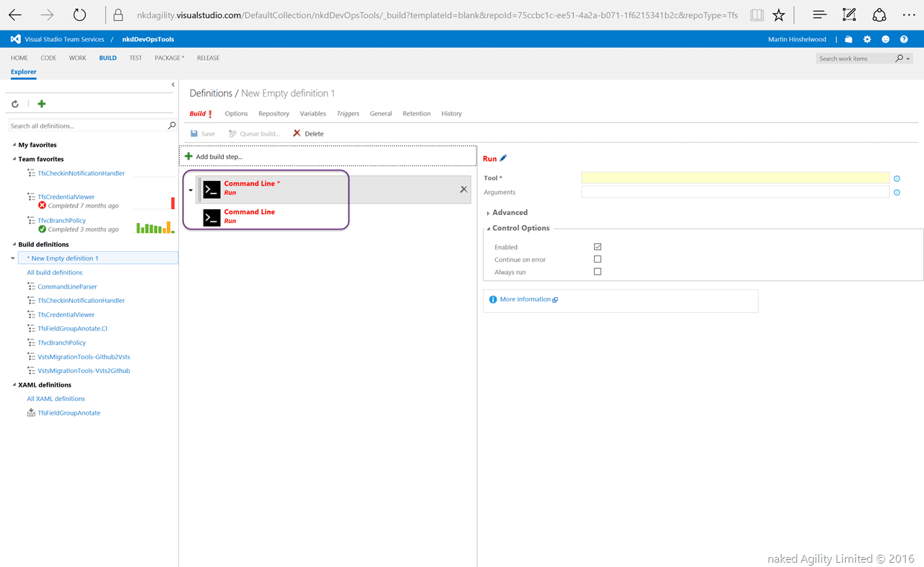Open dropdown arrow on first Command Line step

pyautogui.click(x=191, y=190)
